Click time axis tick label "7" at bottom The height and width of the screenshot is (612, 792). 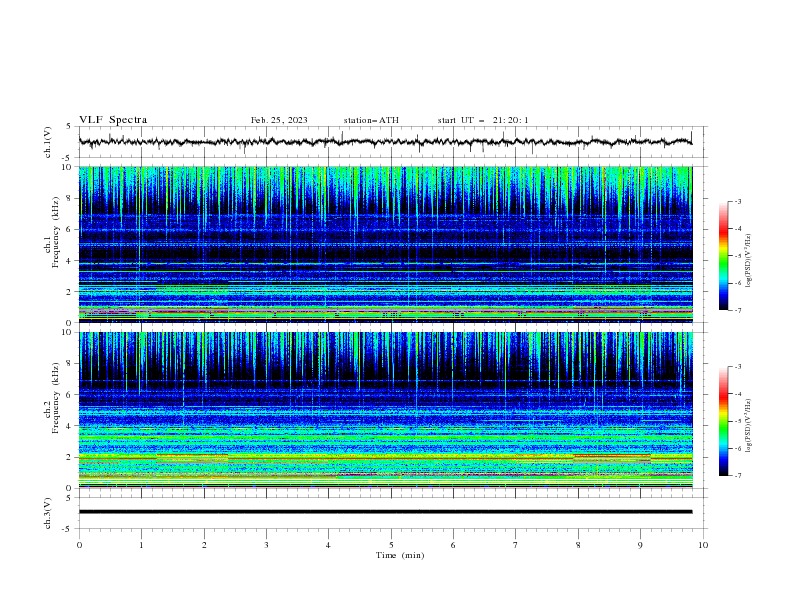point(516,545)
